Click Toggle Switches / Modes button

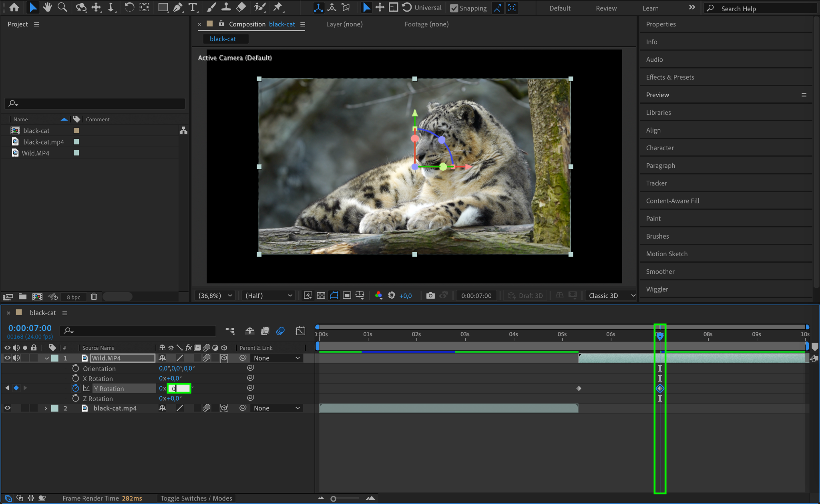[196, 498]
